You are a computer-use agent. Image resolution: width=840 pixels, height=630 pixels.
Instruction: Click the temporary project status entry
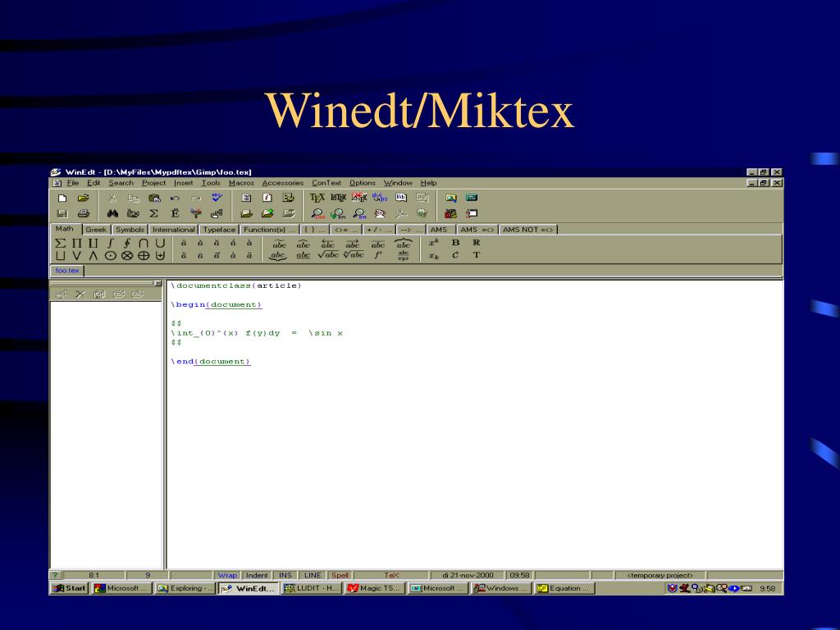tap(660, 575)
